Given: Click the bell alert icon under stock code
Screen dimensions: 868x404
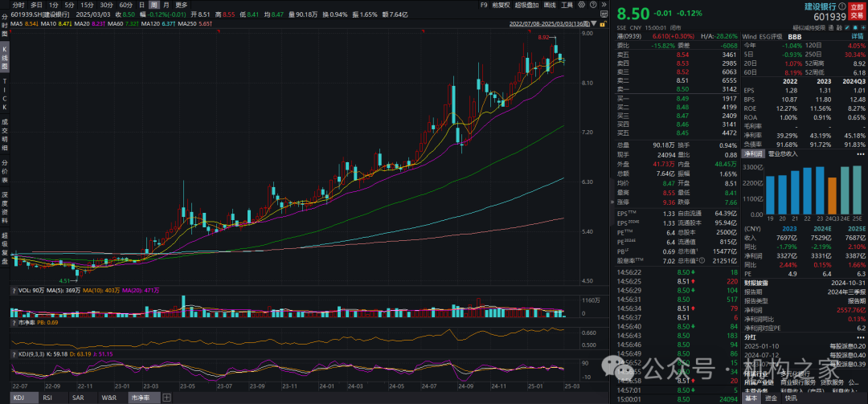Looking at the screenshot, I should click(x=855, y=27).
